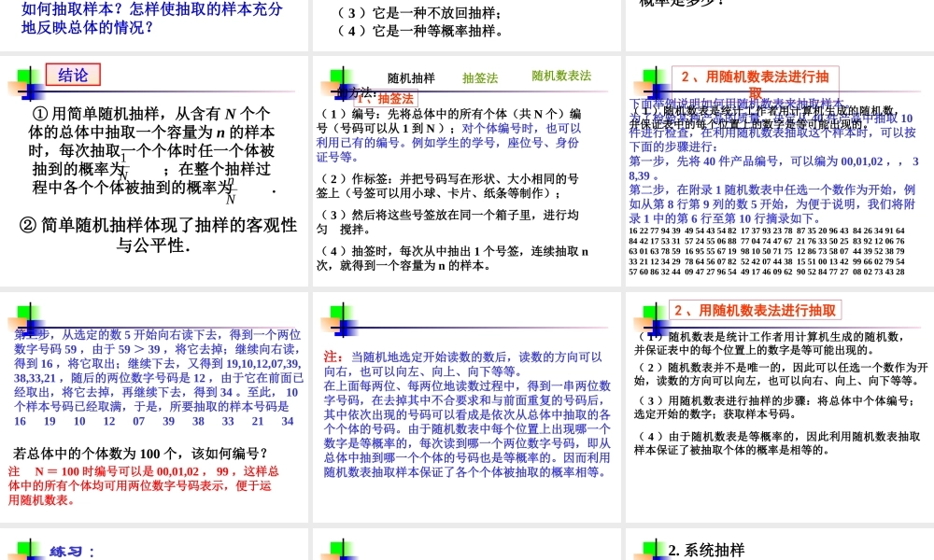The width and height of the screenshot is (934, 560).
Task: Select the step （3）然后将这些号签放在同一个箱子里
Action: click(447, 222)
